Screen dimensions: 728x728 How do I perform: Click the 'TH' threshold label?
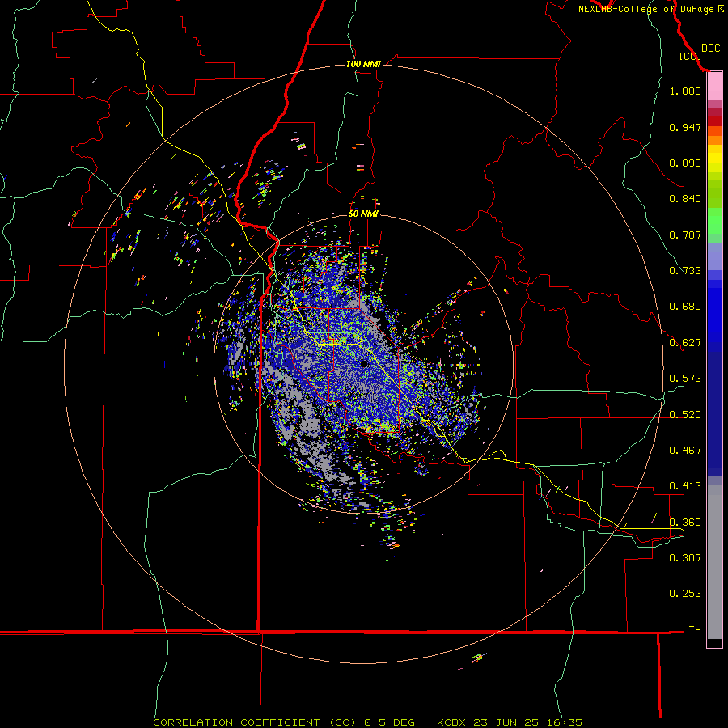coord(695,630)
